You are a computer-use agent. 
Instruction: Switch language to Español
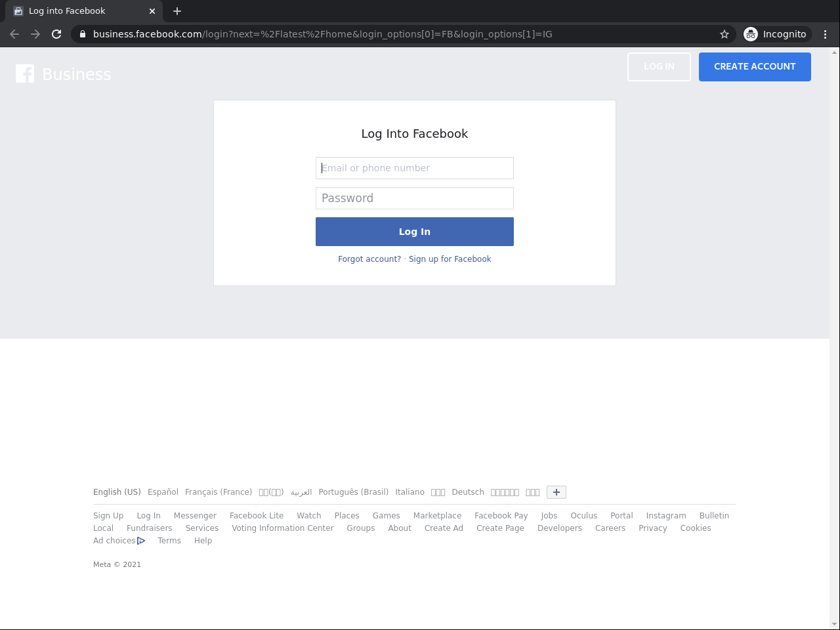click(163, 492)
